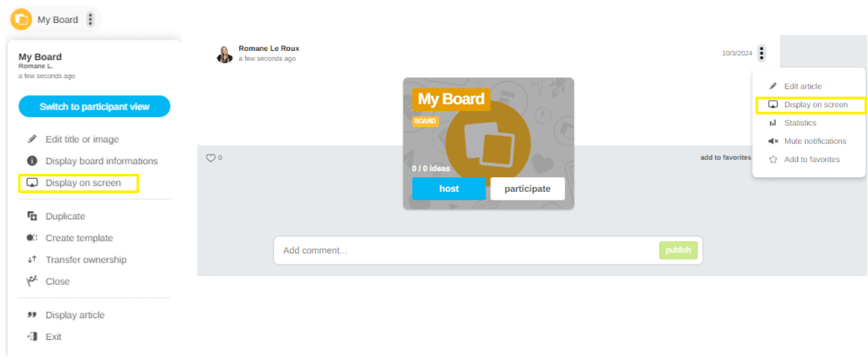
Task: Click the pencil icon for Edit title or image
Action: click(x=32, y=140)
